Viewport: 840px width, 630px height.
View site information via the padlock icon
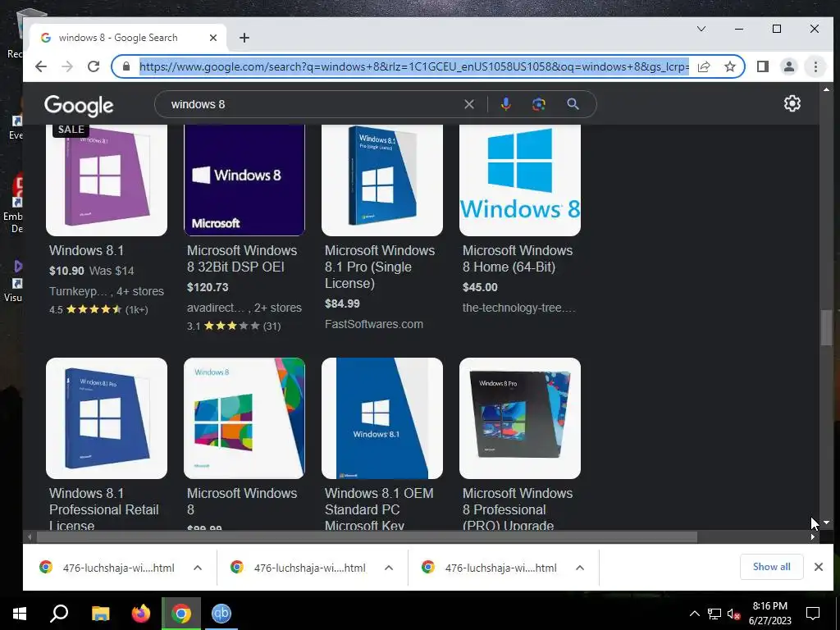click(x=126, y=66)
